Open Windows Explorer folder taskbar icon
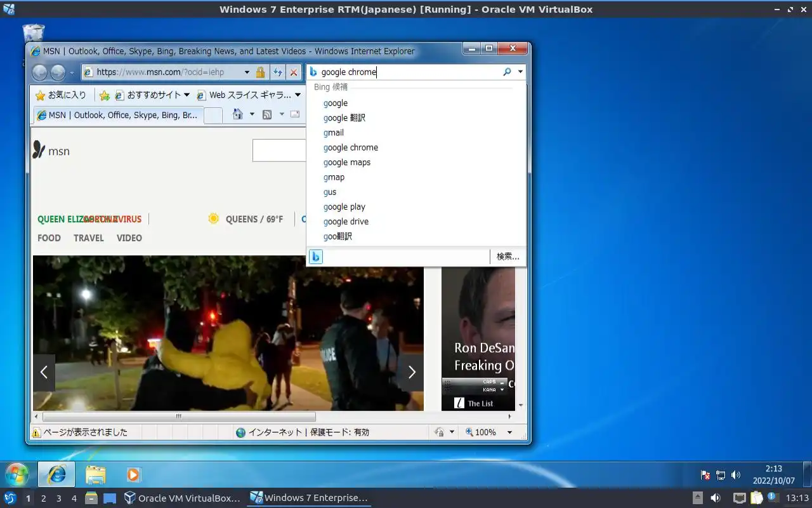 [x=95, y=474]
